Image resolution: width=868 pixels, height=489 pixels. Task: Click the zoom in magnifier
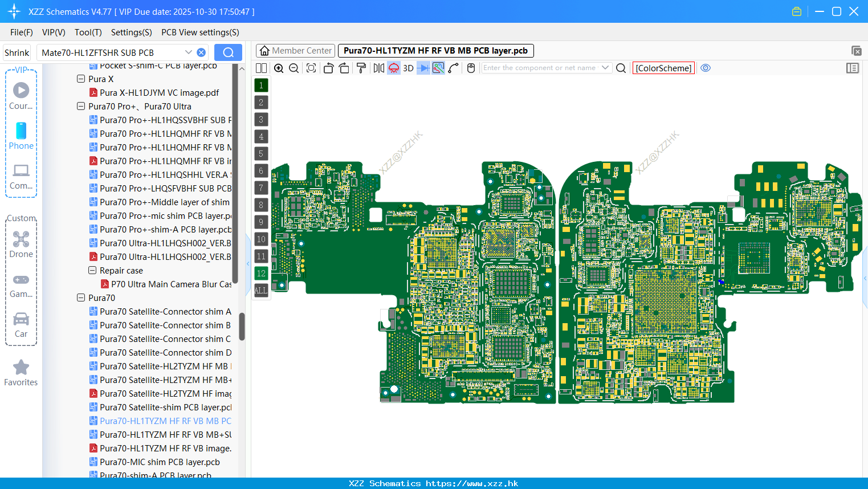coord(279,68)
